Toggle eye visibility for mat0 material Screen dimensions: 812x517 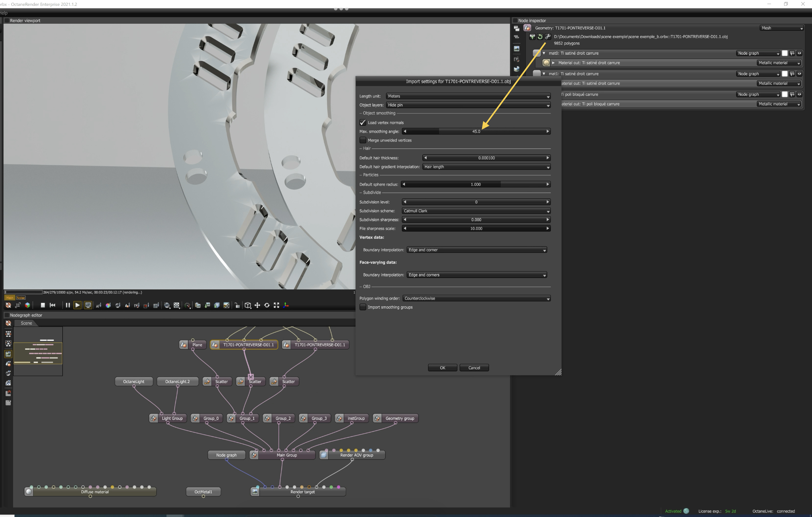click(x=799, y=53)
